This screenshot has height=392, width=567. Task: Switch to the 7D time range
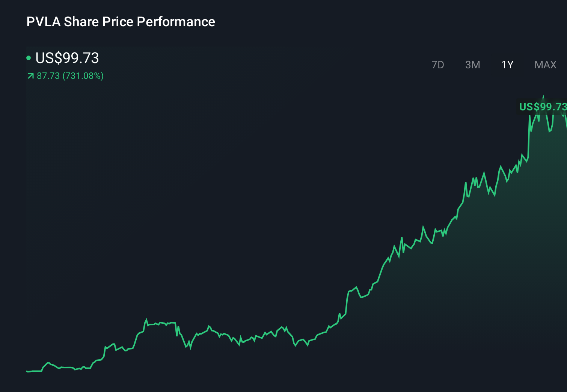point(438,65)
